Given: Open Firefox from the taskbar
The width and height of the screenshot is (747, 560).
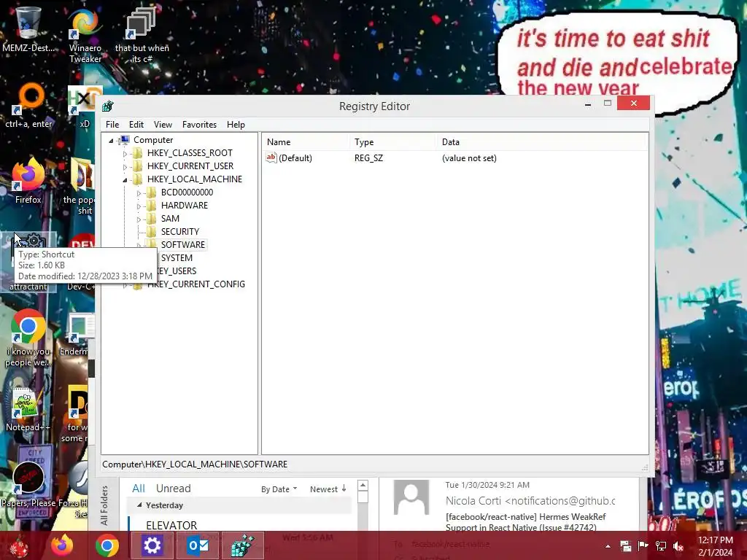Looking at the screenshot, I should click(62, 546).
